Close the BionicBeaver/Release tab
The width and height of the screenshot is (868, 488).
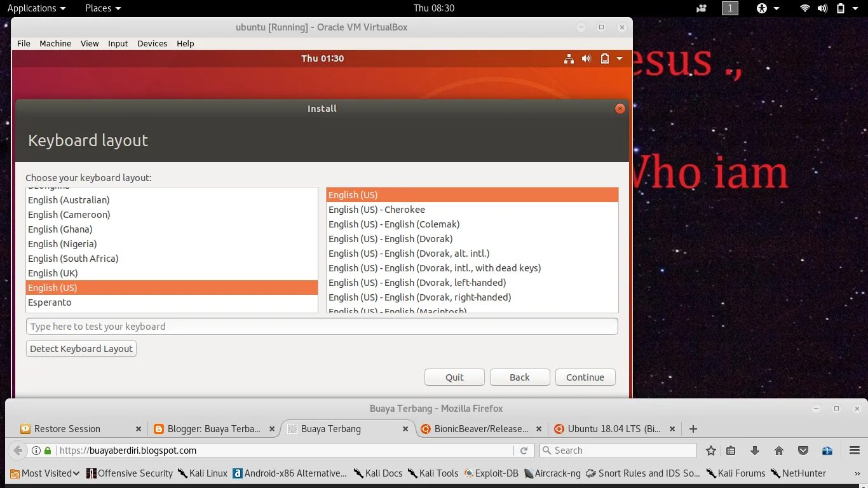539,429
